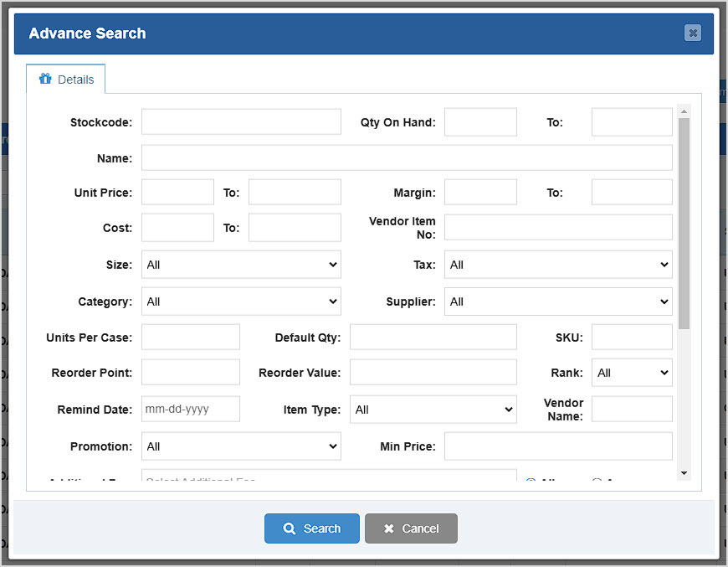The width and height of the screenshot is (728, 567).
Task: Open the Category dropdown
Action: point(240,300)
